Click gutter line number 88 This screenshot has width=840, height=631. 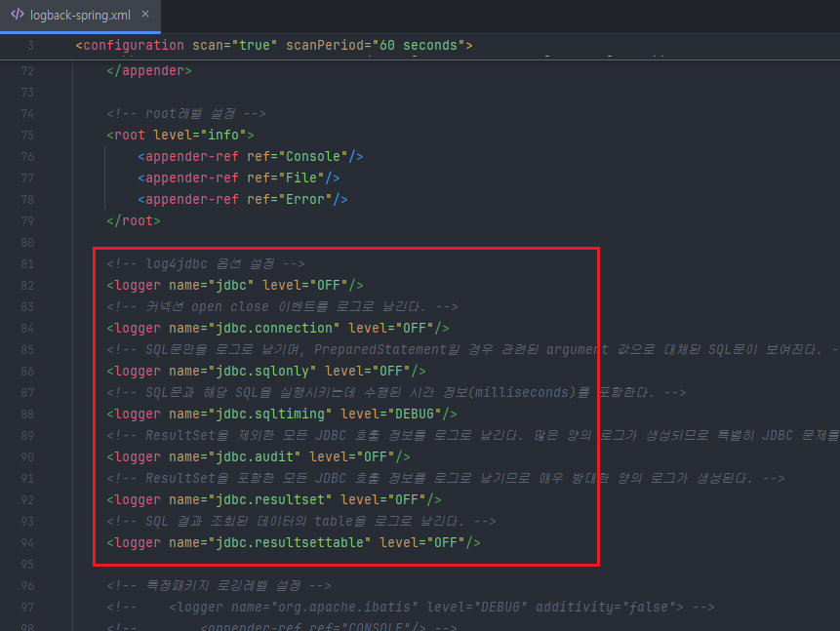[27, 414]
